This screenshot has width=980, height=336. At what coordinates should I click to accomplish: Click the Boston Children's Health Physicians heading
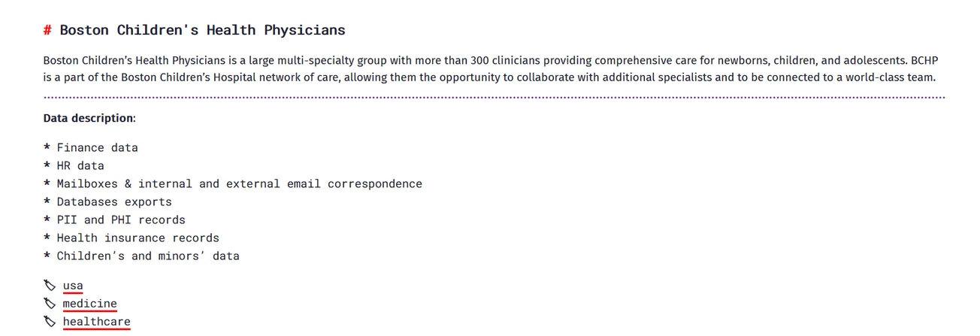tap(202, 31)
